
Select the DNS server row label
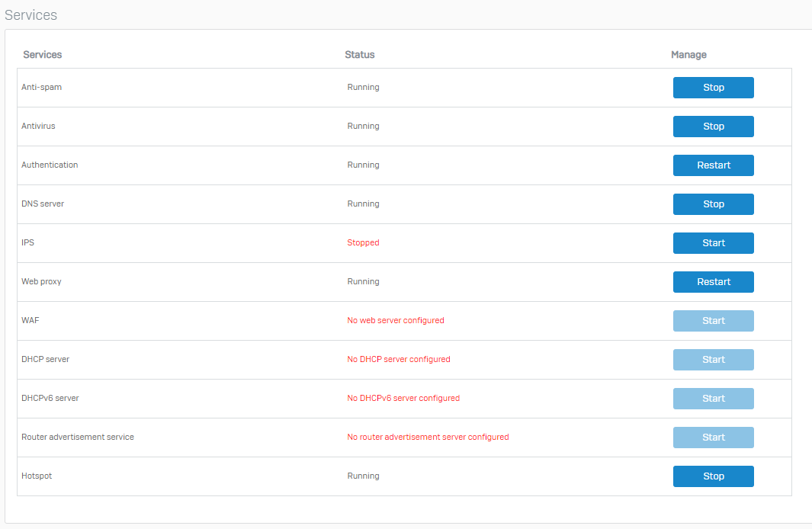point(43,204)
